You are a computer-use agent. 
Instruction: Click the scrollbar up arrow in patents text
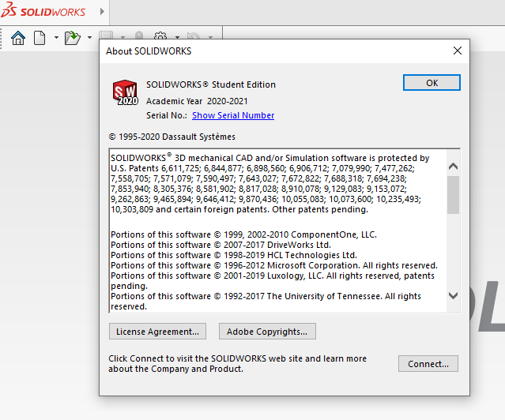[x=453, y=167]
